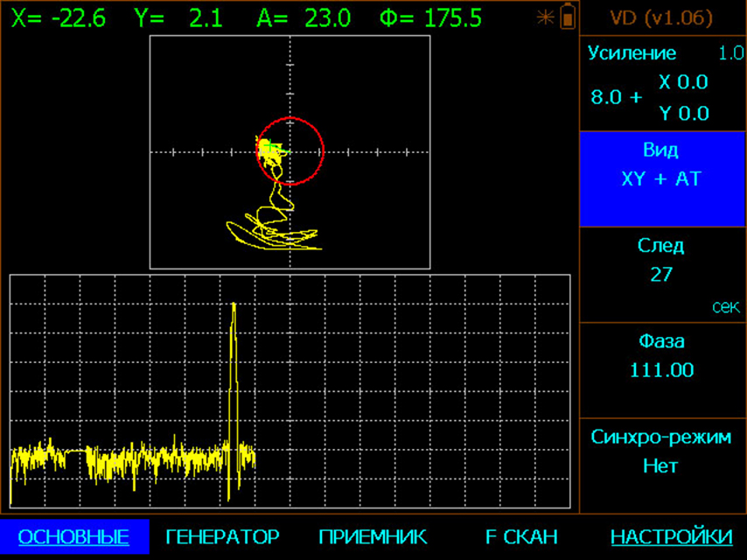Toggle the Синхро-режим Нет setting

(x=663, y=466)
